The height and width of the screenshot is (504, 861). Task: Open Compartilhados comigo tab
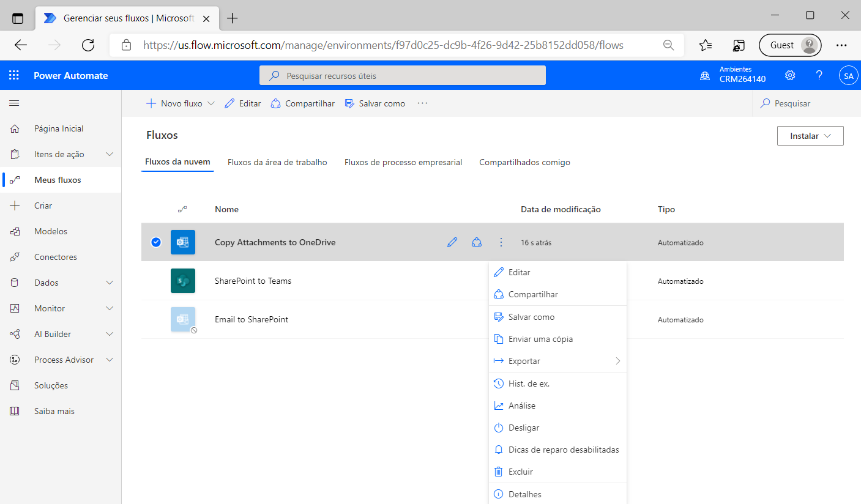tap(524, 162)
